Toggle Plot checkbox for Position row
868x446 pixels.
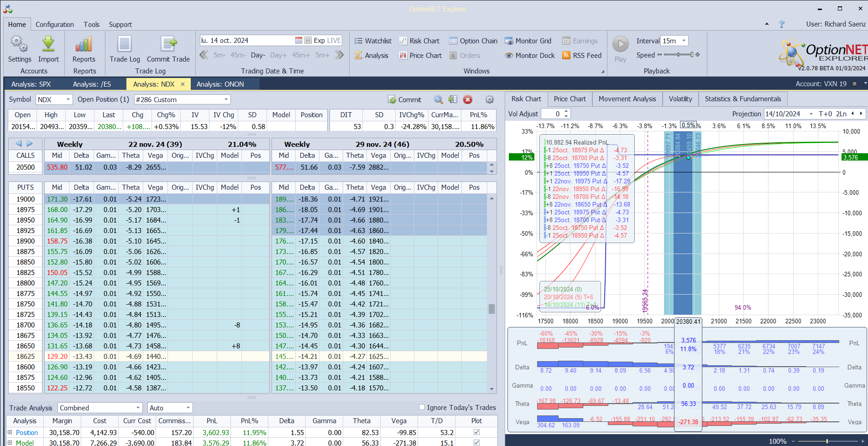(x=476, y=432)
